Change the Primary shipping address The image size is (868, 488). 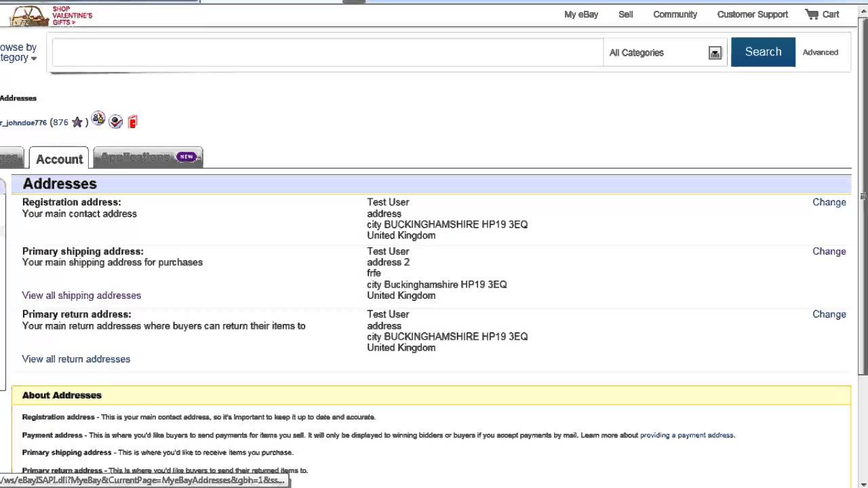pos(829,251)
